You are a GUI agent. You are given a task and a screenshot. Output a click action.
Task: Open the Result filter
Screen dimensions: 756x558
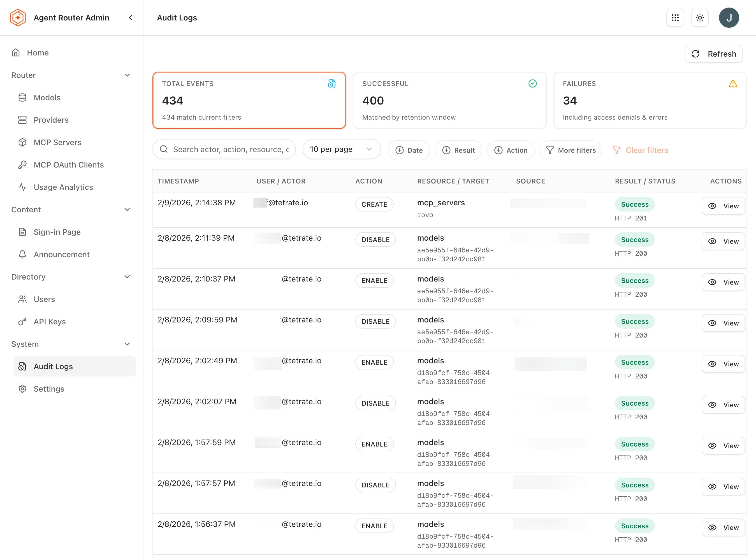[x=458, y=150]
